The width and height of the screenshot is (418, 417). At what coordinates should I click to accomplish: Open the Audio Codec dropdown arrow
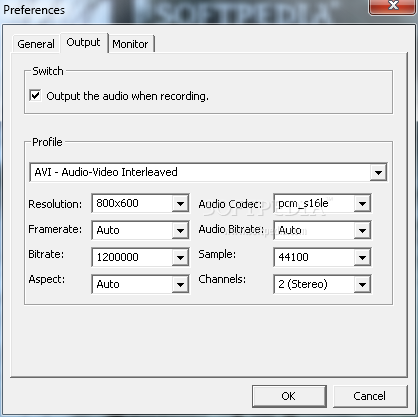pos(362,203)
